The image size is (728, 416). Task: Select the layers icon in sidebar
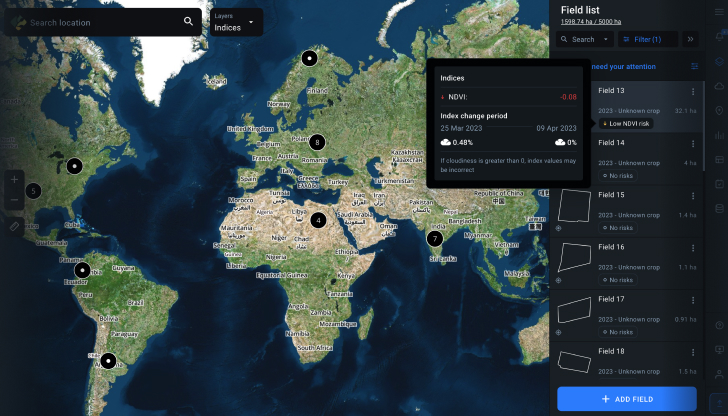pos(719,61)
